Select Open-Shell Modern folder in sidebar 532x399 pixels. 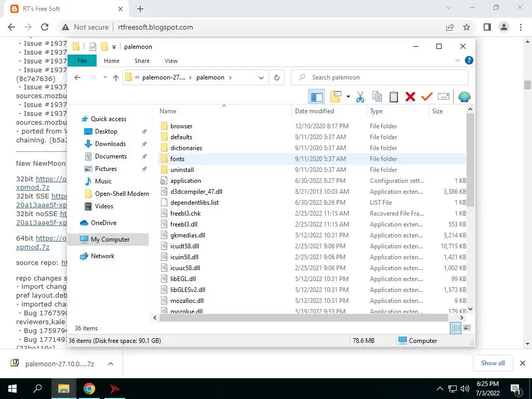click(122, 194)
